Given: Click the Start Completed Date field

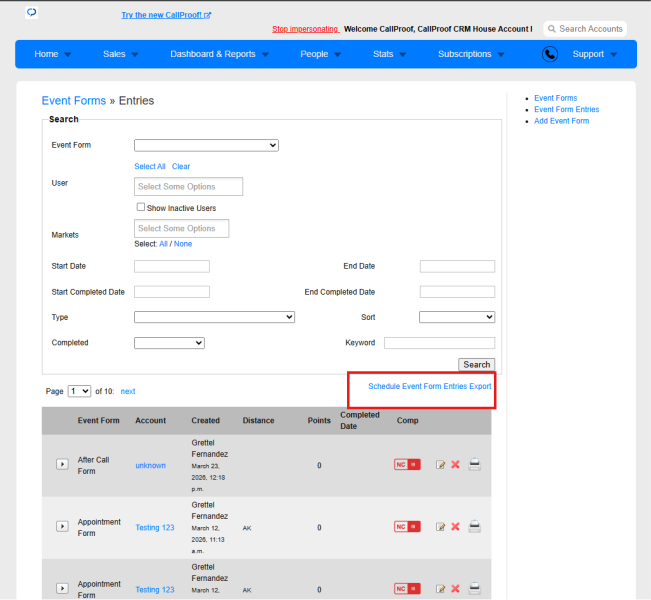Looking at the screenshot, I should tap(172, 292).
